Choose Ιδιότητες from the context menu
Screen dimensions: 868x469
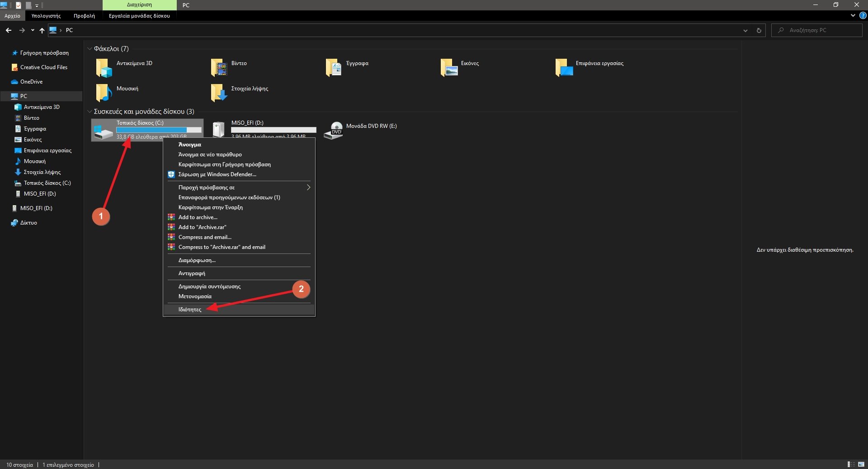pyautogui.click(x=190, y=310)
